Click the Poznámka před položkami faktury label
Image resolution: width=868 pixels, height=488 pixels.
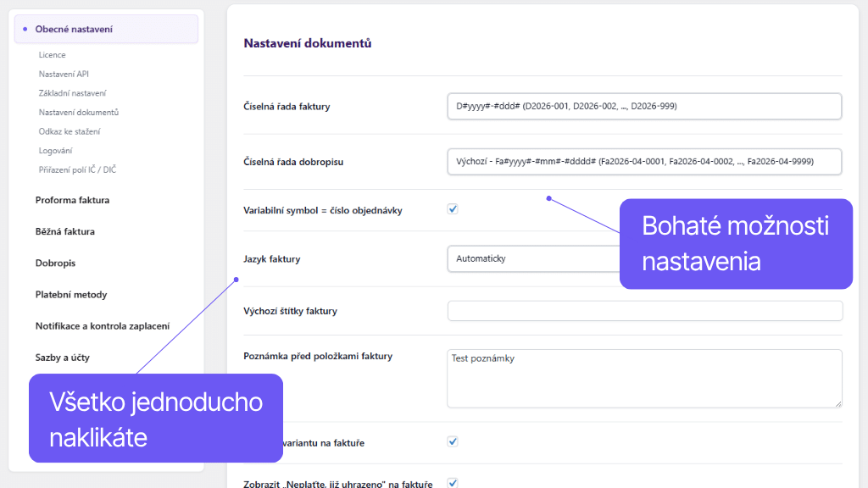(318, 357)
